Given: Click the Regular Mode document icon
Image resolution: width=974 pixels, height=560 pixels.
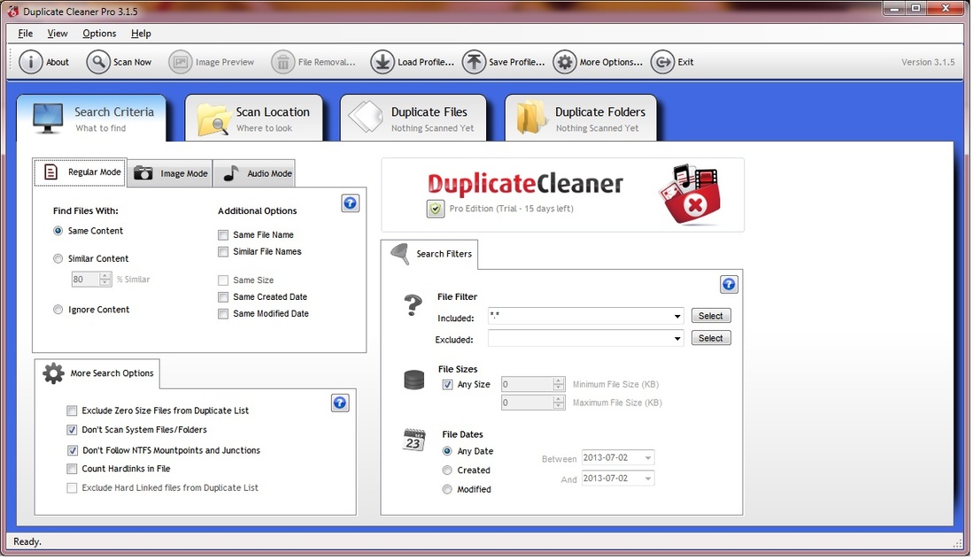Looking at the screenshot, I should point(51,172).
